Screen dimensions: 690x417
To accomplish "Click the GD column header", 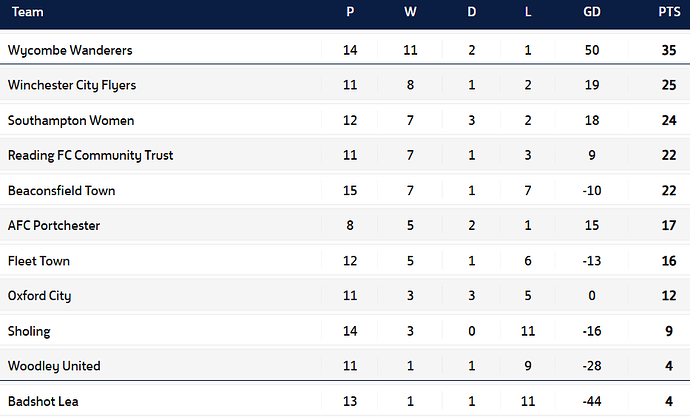I will [592, 14].
